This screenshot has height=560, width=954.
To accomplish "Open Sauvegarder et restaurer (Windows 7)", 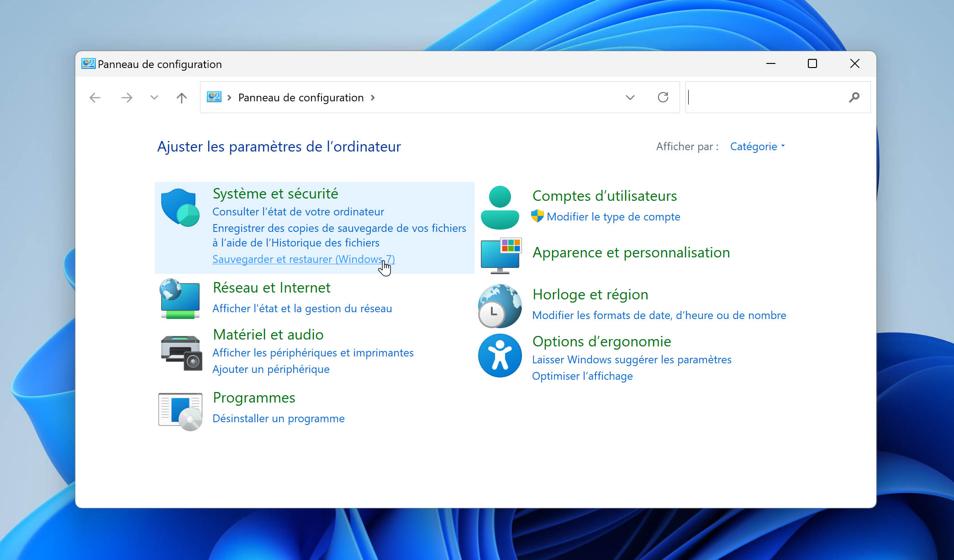I will click(x=304, y=259).
